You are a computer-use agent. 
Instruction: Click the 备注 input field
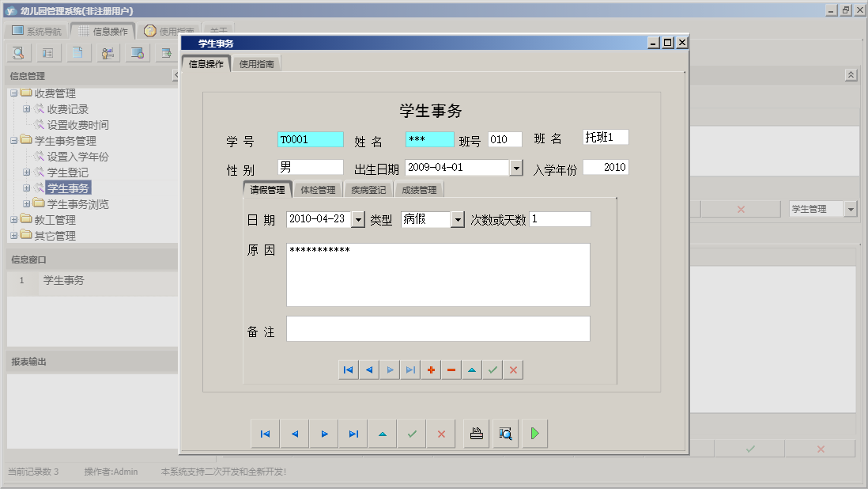(x=439, y=328)
